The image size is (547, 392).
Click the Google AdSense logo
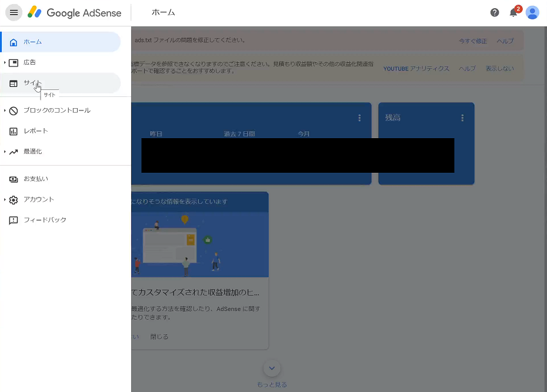(x=74, y=13)
